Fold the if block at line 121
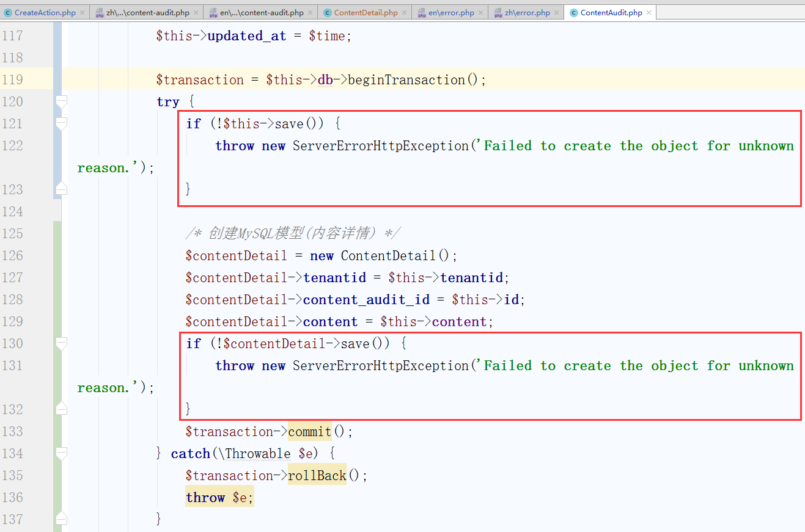 click(x=61, y=123)
